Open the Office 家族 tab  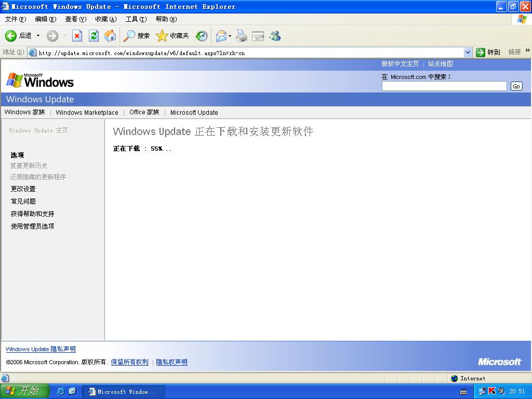[x=144, y=112]
